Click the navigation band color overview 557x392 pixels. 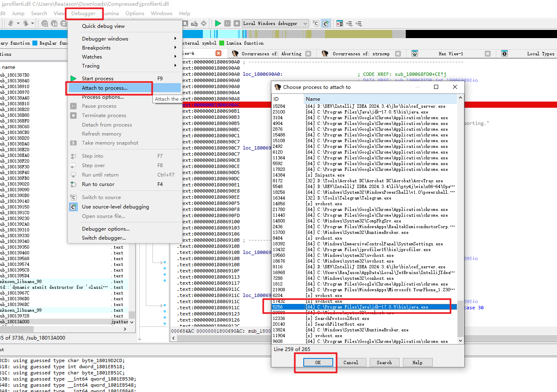click(x=279, y=34)
